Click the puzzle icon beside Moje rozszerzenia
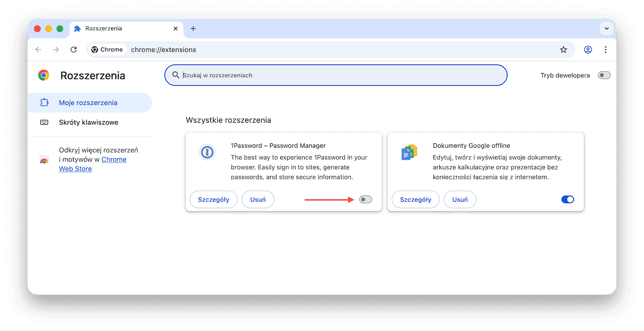 [44, 102]
